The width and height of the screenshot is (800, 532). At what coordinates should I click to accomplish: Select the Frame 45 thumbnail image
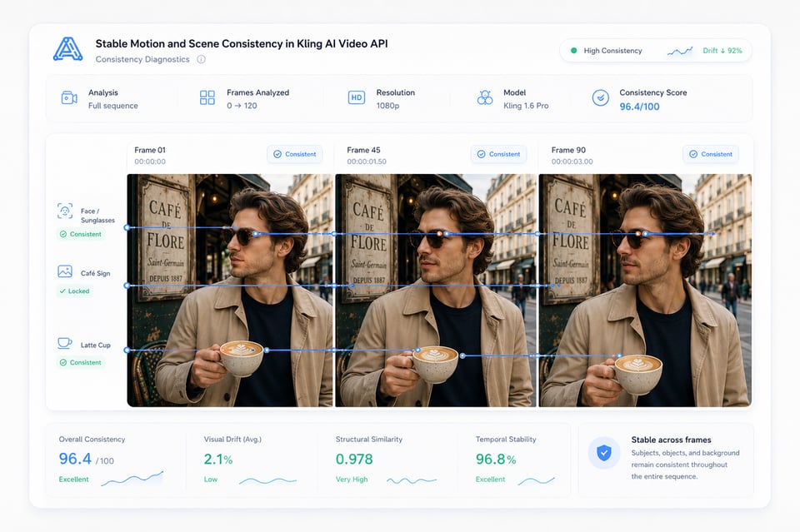[x=436, y=291]
